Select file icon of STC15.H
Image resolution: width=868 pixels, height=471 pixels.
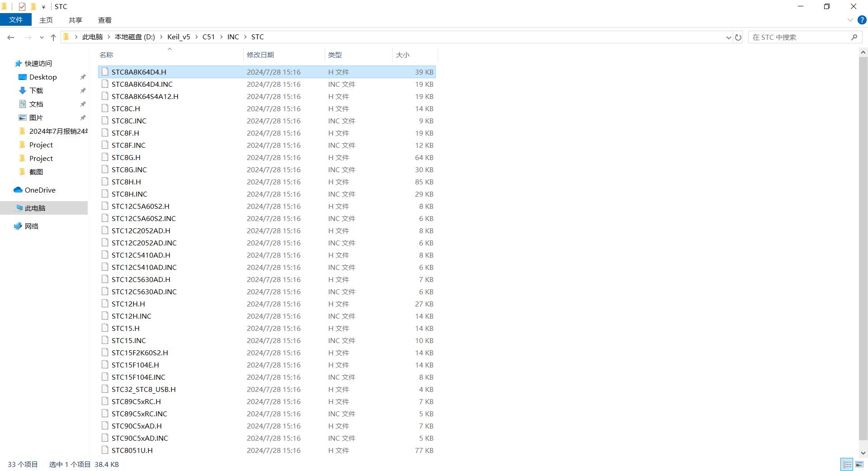105,328
